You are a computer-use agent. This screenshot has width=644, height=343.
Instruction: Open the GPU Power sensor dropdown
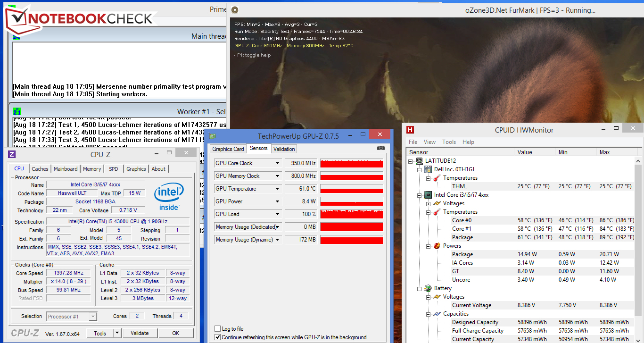point(278,201)
